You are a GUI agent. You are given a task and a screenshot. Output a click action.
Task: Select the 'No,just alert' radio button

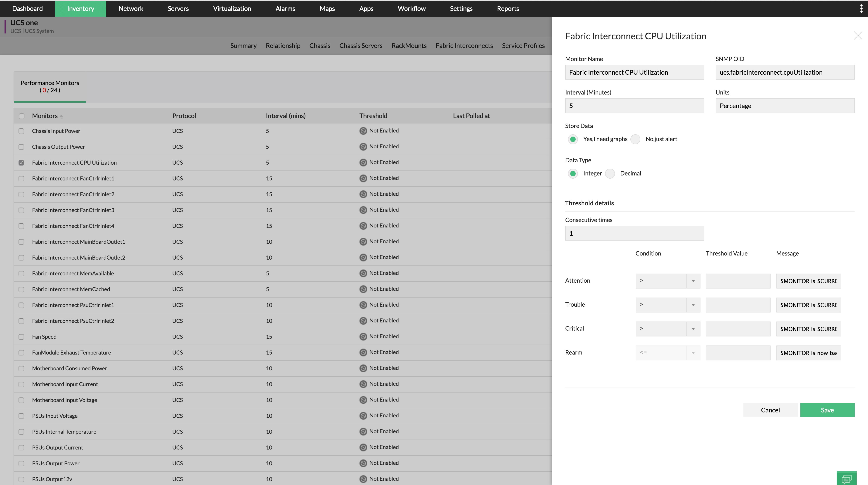635,139
